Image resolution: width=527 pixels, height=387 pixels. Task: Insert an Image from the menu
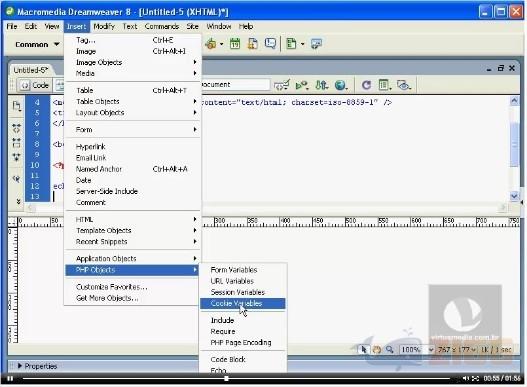point(132,51)
